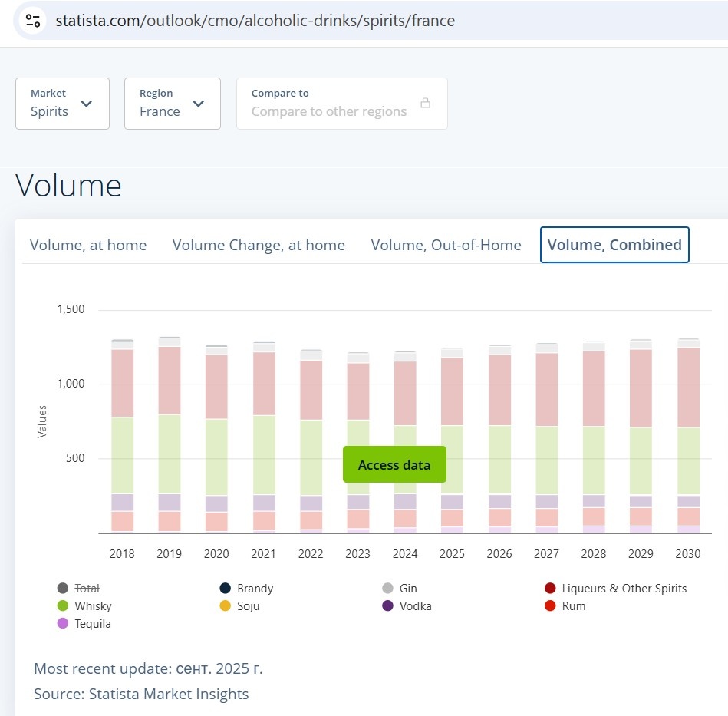Toggle the Whisky legend marker

63,606
